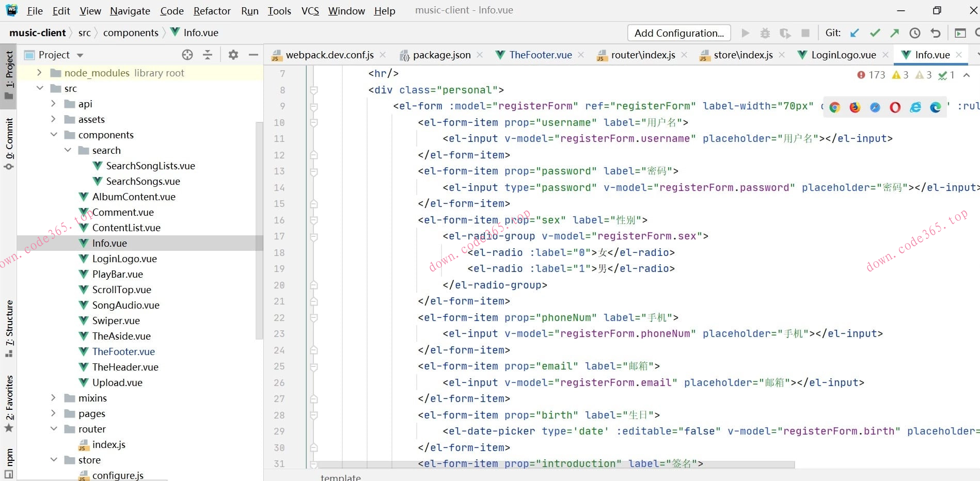Toggle the Structure tool window sidebar tab
Image resolution: width=980 pixels, height=481 pixels.
(9, 328)
